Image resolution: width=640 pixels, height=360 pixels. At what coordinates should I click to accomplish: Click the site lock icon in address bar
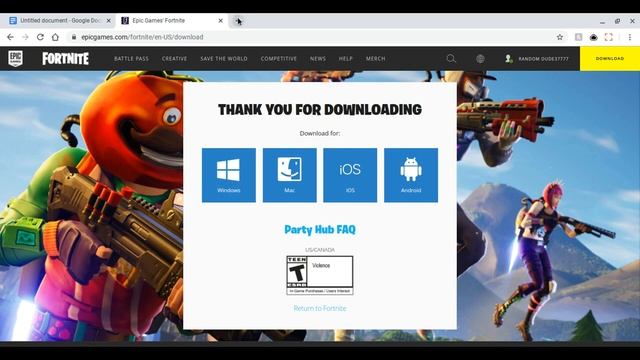74,37
